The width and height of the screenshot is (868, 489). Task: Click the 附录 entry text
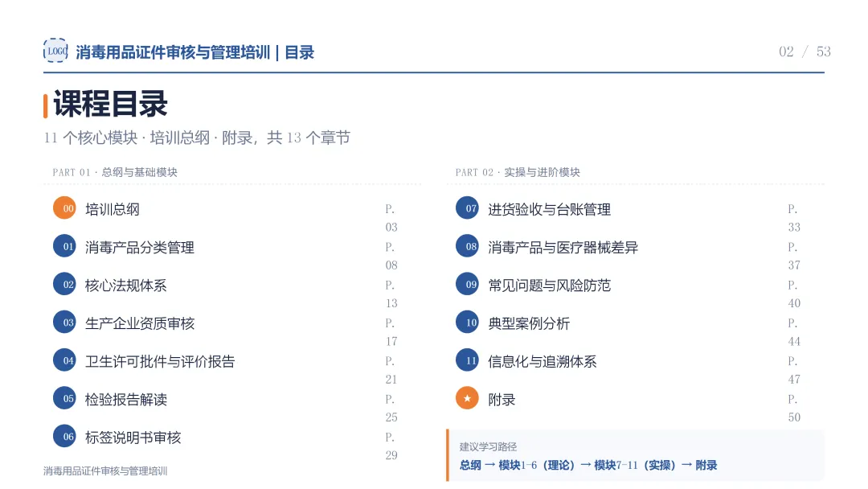pyautogui.click(x=502, y=400)
